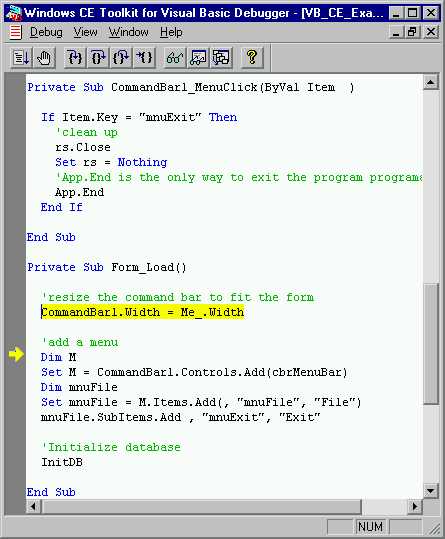Image resolution: width=445 pixels, height=539 pixels.
Task: Open the Watch window icon
Action: 198,57
